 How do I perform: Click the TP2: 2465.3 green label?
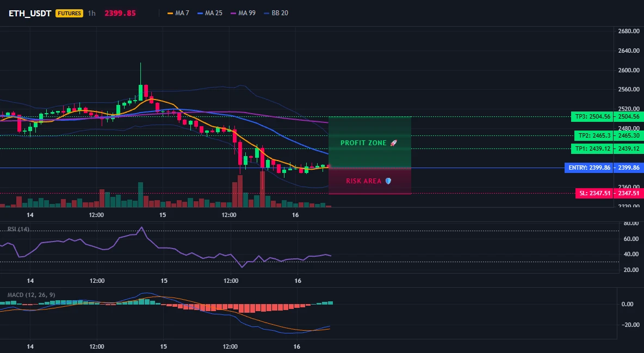point(593,135)
